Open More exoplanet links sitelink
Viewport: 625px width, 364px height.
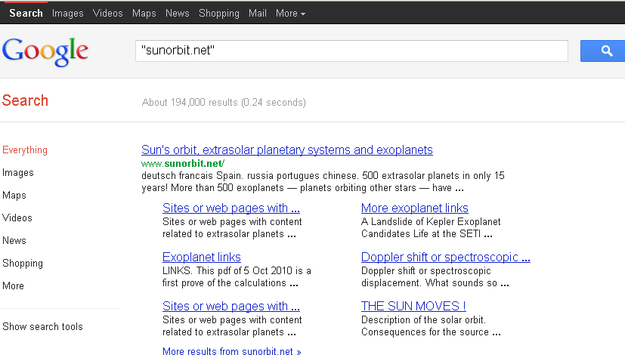click(x=415, y=208)
